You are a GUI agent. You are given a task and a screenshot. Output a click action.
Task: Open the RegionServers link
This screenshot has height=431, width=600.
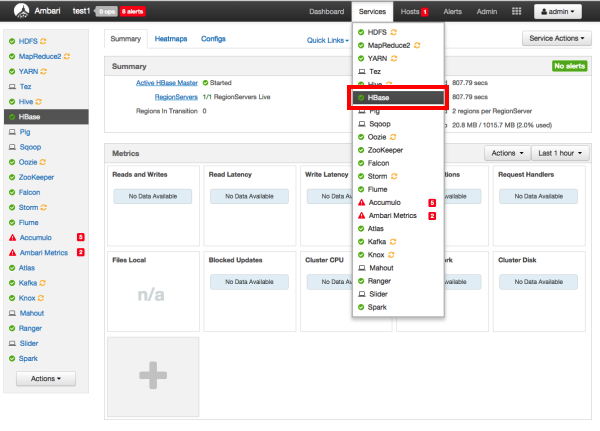click(176, 97)
